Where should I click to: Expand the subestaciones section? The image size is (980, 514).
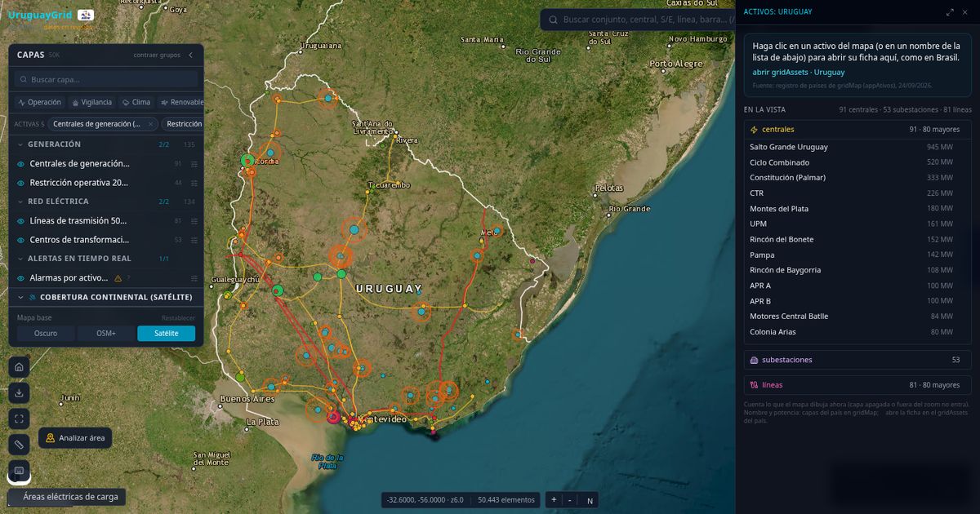point(857,360)
